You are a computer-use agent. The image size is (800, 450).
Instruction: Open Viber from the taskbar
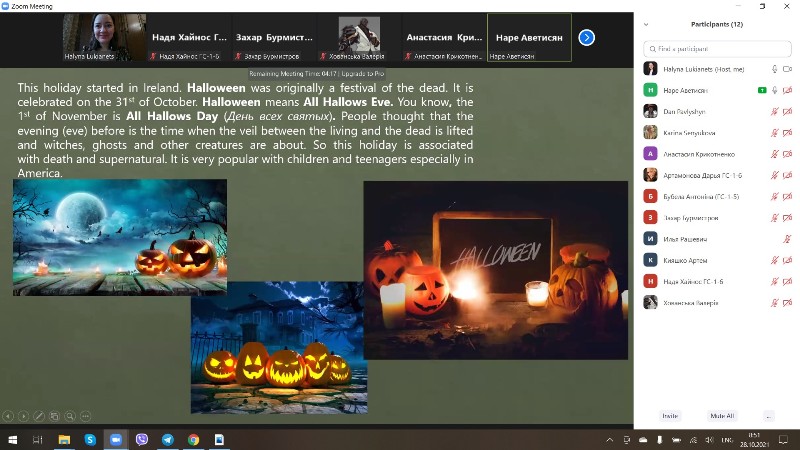click(x=141, y=439)
